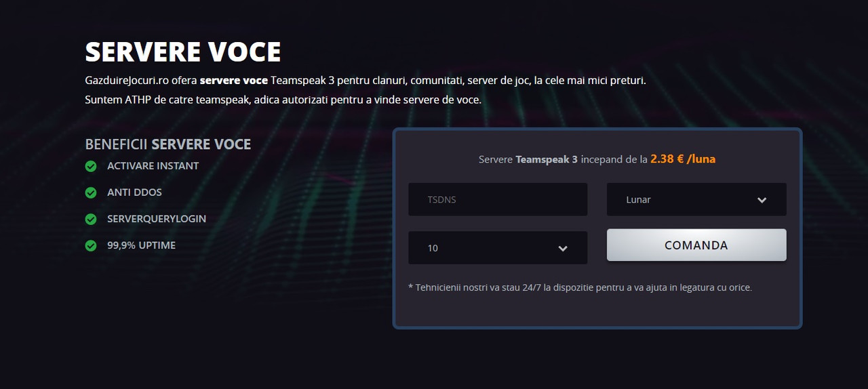Click the technicians 24/7 support note
Image resolution: width=868 pixels, height=389 pixels.
coord(580,287)
